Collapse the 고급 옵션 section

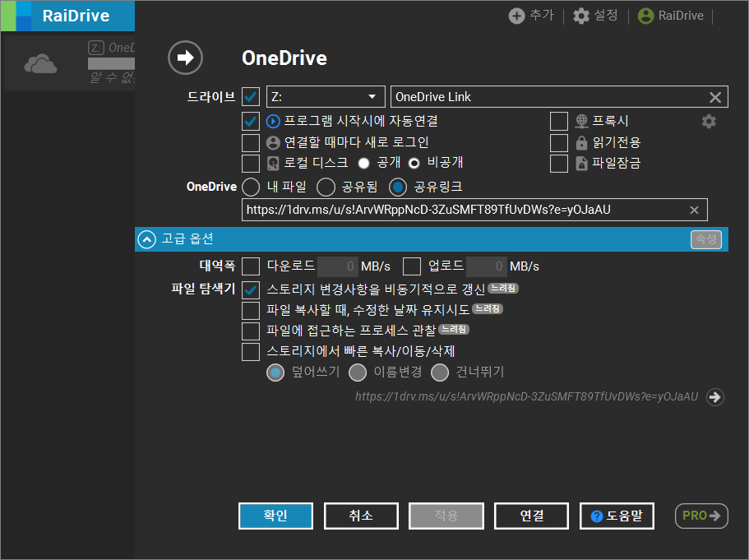146,239
